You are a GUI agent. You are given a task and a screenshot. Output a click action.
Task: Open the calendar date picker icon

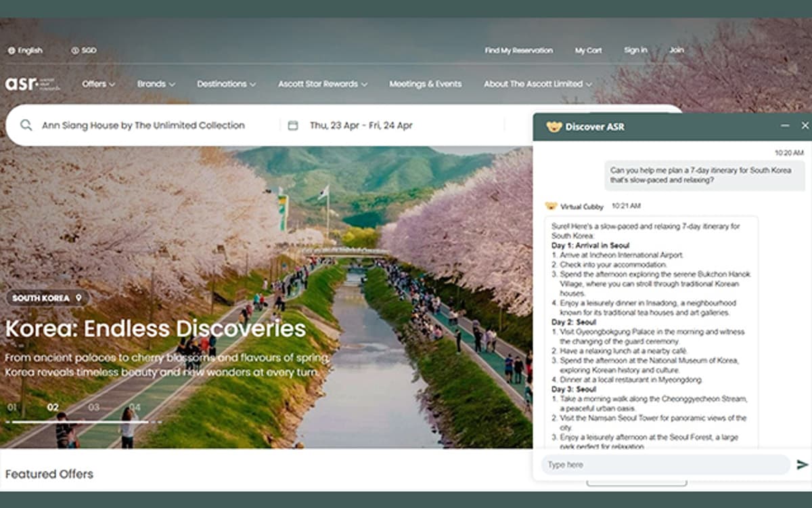click(x=293, y=125)
